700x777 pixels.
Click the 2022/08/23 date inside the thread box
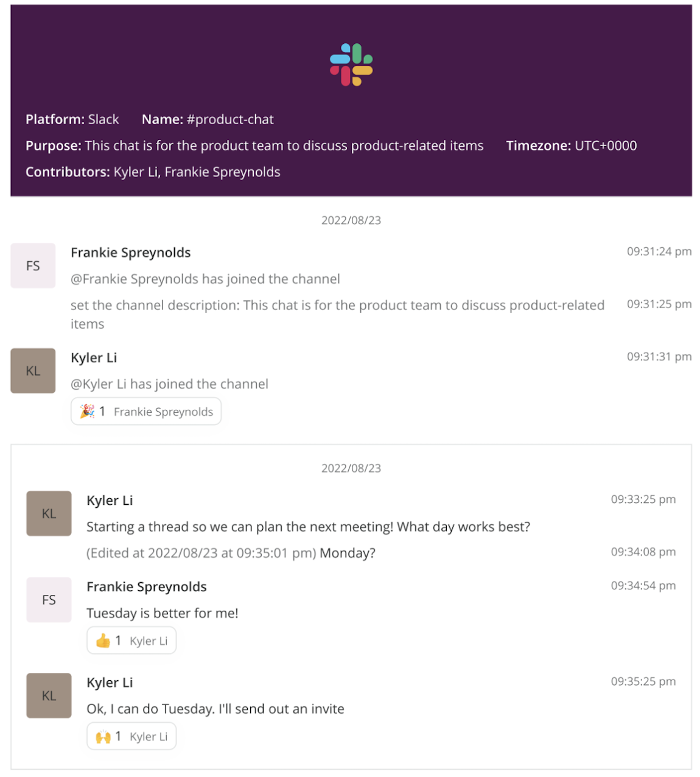coord(351,468)
